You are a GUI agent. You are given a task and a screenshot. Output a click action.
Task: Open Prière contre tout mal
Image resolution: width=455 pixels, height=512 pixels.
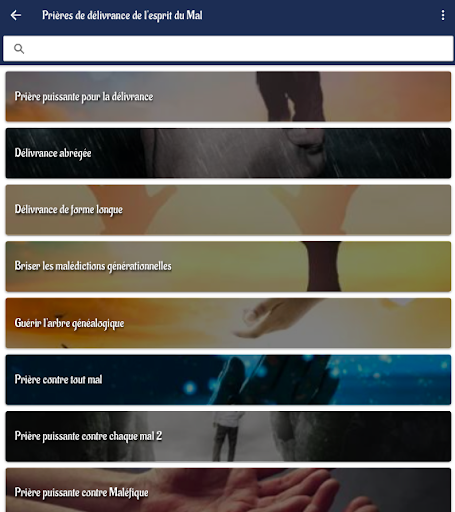(x=228, y=380)
